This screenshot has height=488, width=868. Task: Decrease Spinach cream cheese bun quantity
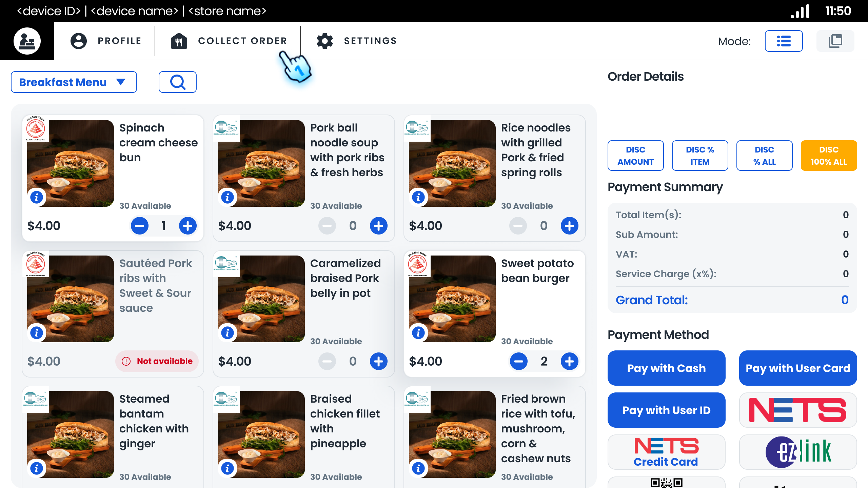pos(140,226)
